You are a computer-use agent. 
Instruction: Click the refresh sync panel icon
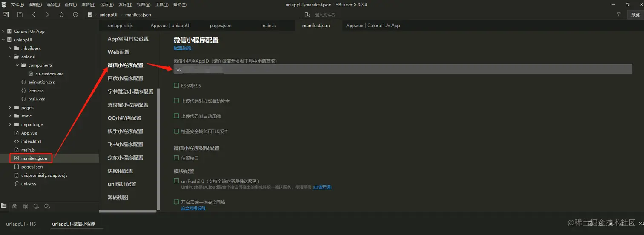(x=36, y=206)
